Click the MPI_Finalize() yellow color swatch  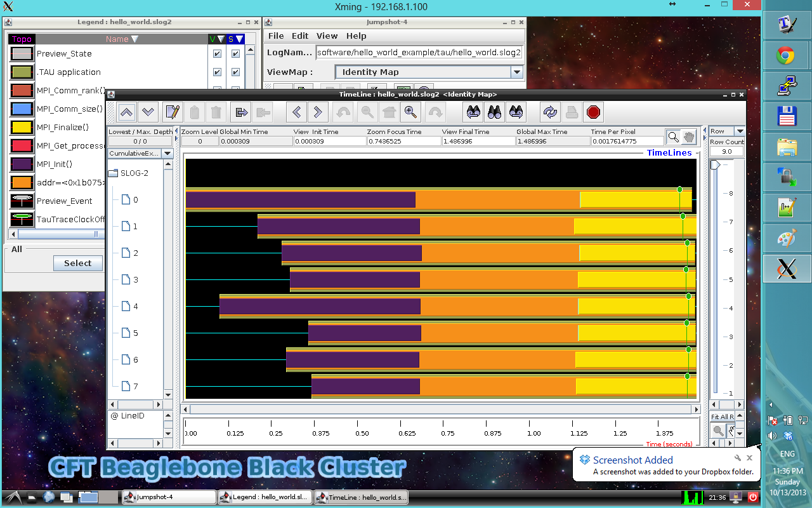click(x=22, y=127)
